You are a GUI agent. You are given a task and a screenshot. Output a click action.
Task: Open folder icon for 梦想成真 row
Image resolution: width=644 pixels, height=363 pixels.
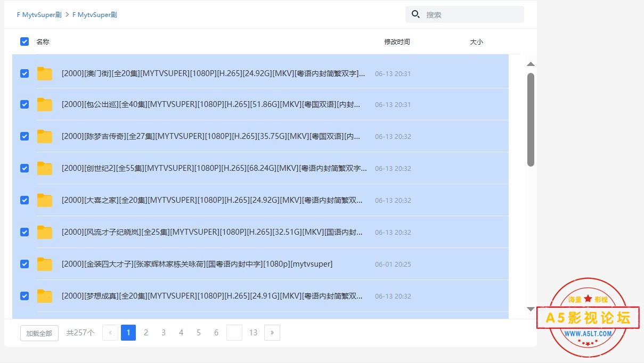click(x=45, y=296)
